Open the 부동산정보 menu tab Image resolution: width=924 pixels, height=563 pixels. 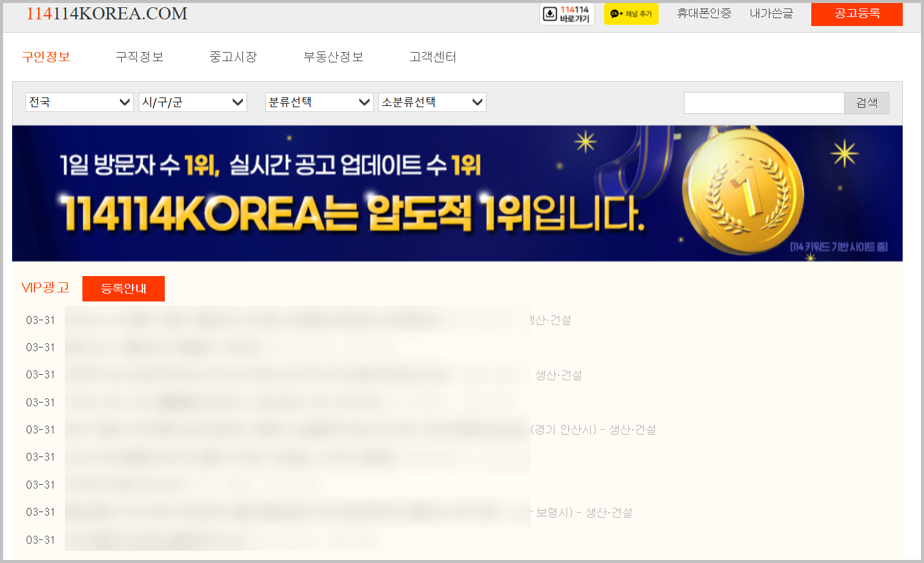[x=334, y=57]
